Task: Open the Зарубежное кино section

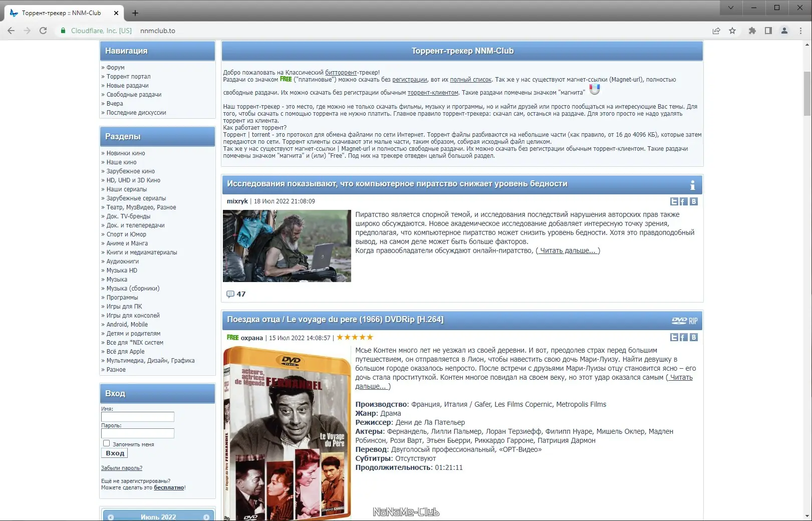Action: [x=131, y=171]
